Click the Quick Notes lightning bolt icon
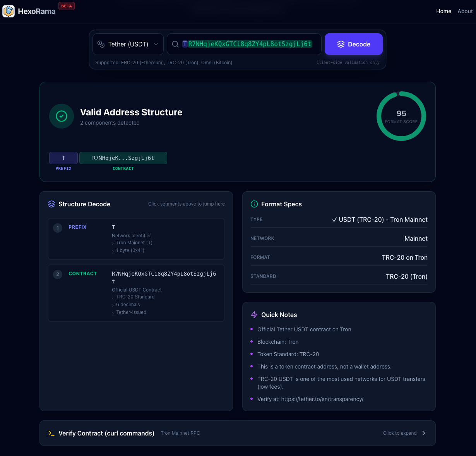This screenshot has height=456, width=476. click(x=254, y=315)
